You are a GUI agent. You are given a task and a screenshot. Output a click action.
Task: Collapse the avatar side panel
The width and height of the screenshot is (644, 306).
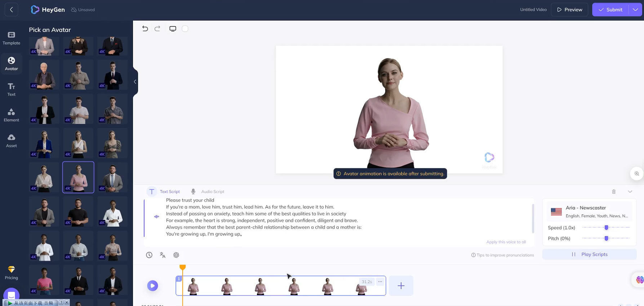point(135,82)
